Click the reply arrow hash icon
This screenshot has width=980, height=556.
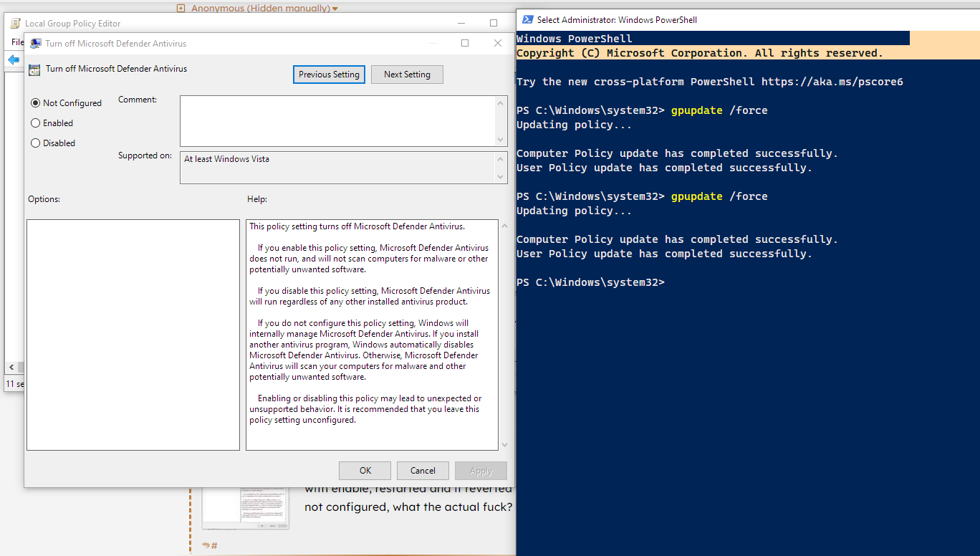[210, 545]
